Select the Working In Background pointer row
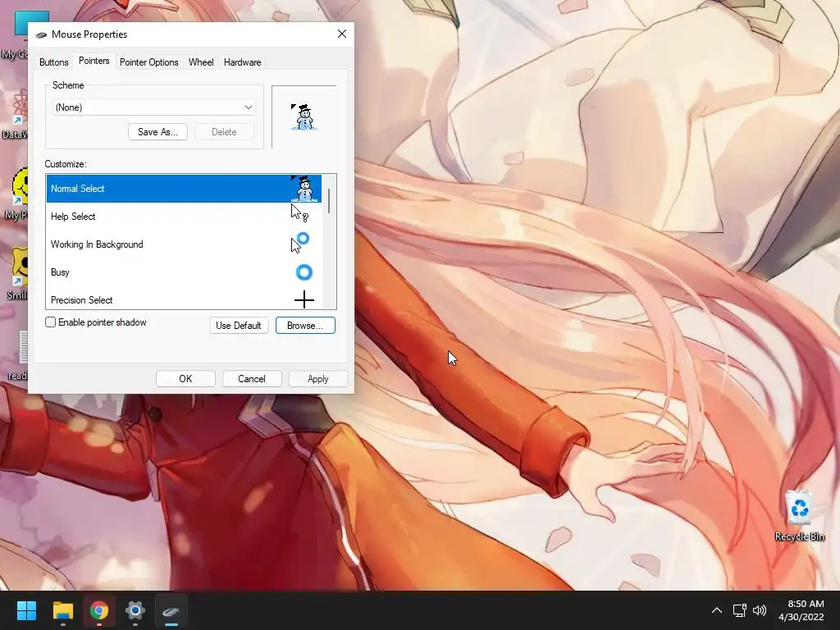The image size is (840, 630). pos(184,244)
